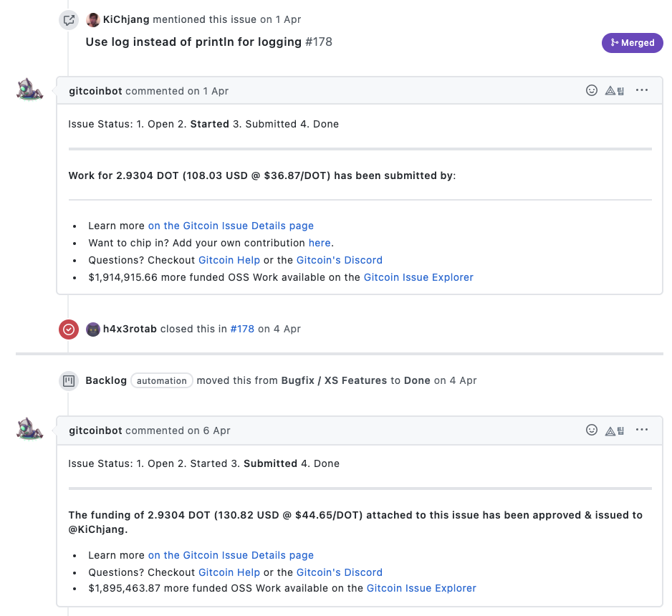Screen dimensions: 672x616
Task: Select 'Issue Status' line in 6 Apr comment
Action: (x=203, y=463)
